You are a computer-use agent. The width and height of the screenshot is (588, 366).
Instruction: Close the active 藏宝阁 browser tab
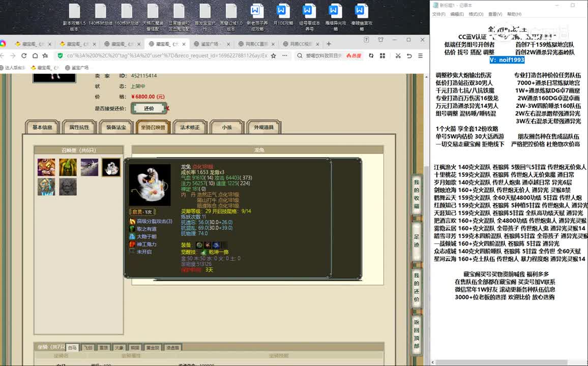pos(184,44)
